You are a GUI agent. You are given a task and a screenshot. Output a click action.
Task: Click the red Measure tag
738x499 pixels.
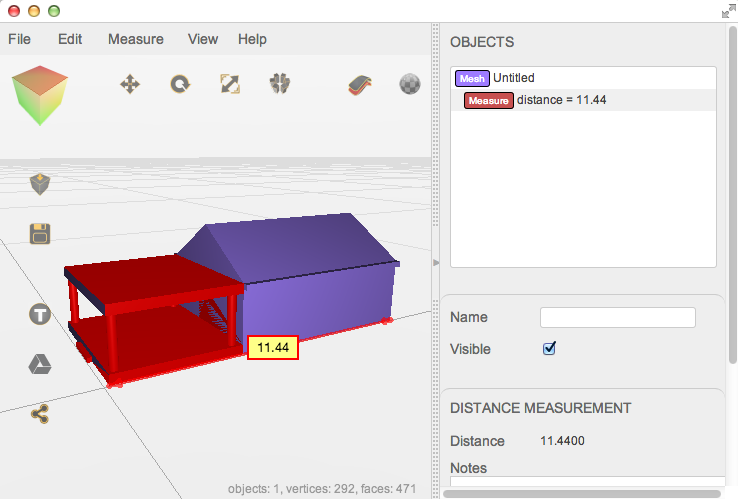pos(489,101)
